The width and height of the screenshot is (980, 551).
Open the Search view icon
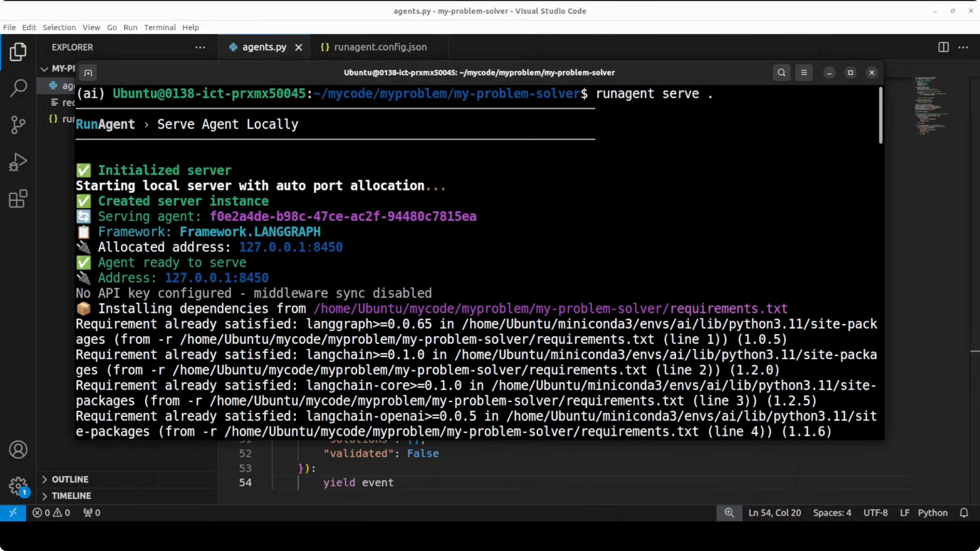18,88
